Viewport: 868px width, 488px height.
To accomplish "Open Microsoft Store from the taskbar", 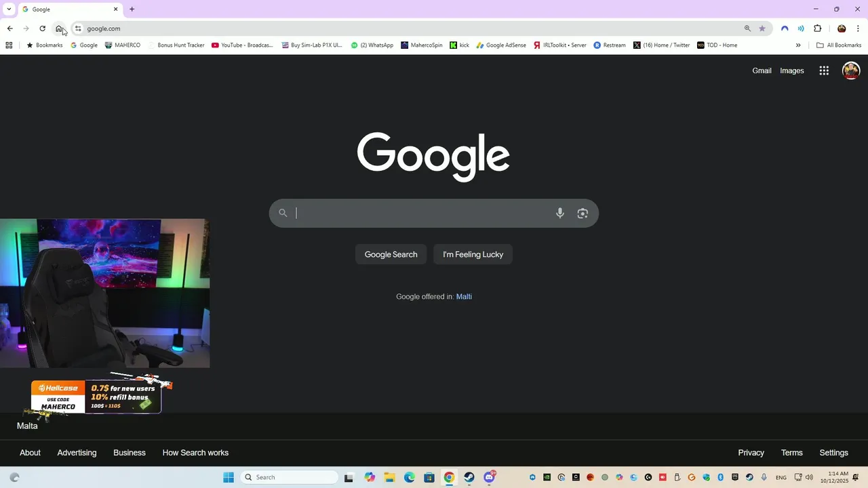I will click(429, 477).
